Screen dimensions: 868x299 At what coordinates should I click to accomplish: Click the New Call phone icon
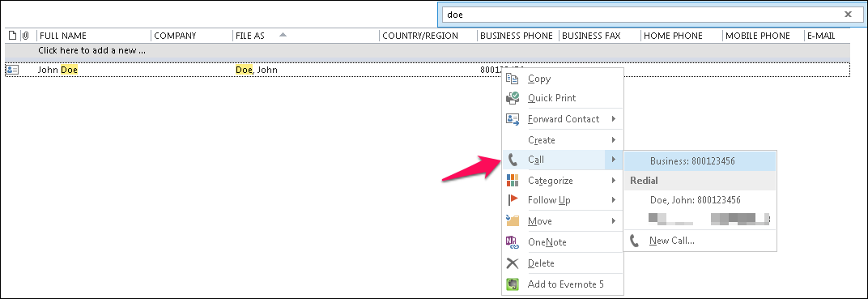(635, 241)
